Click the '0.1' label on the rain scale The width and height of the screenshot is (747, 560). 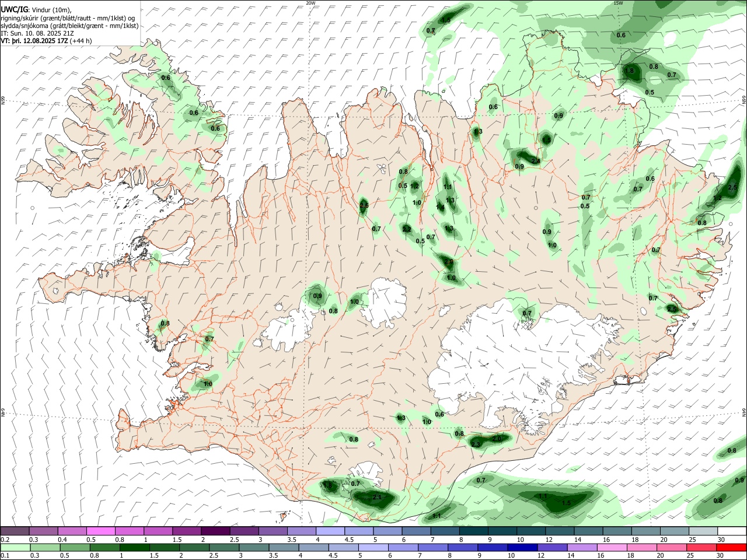pyautogui.click(x=6, y=556)
